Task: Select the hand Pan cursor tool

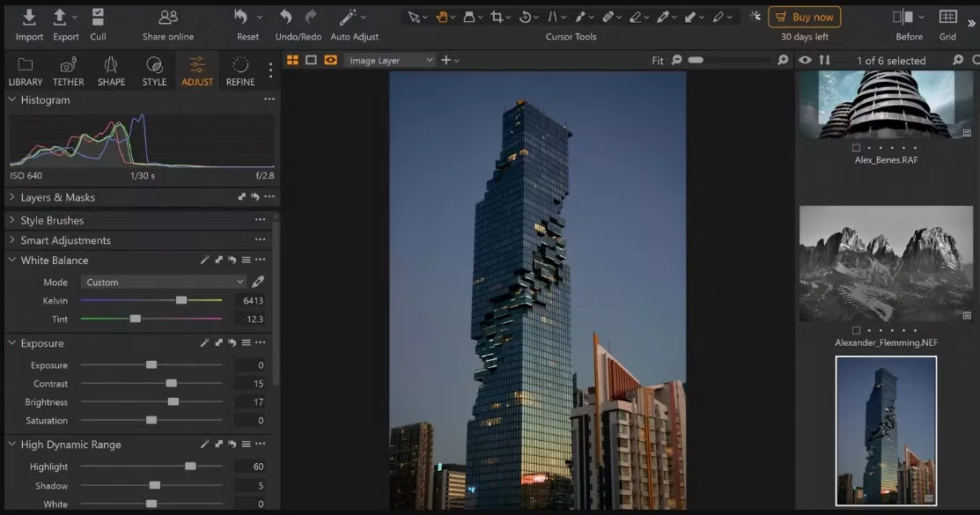Action: point(442,17)
